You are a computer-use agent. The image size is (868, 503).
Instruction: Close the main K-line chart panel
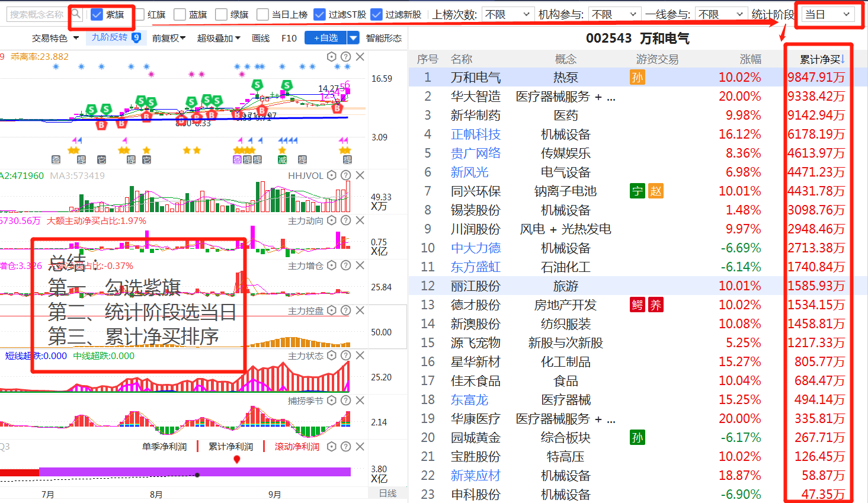point(360,57)
